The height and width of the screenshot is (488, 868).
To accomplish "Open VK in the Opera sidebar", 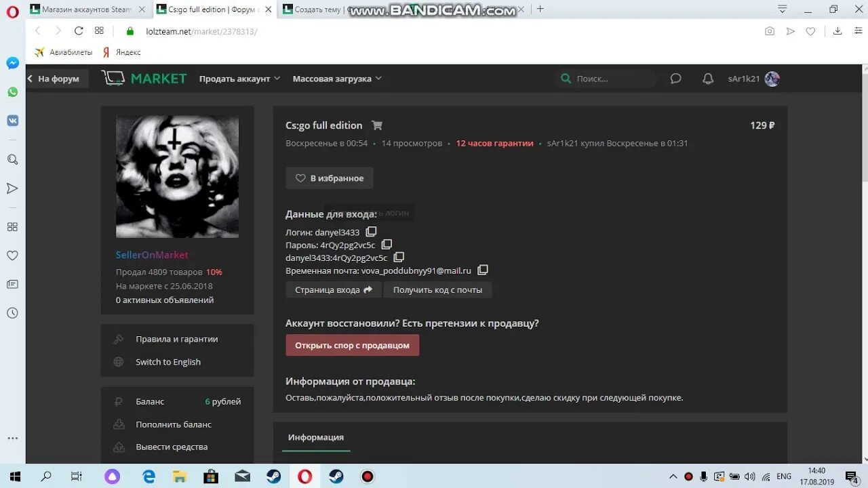I will pos(12,121).
